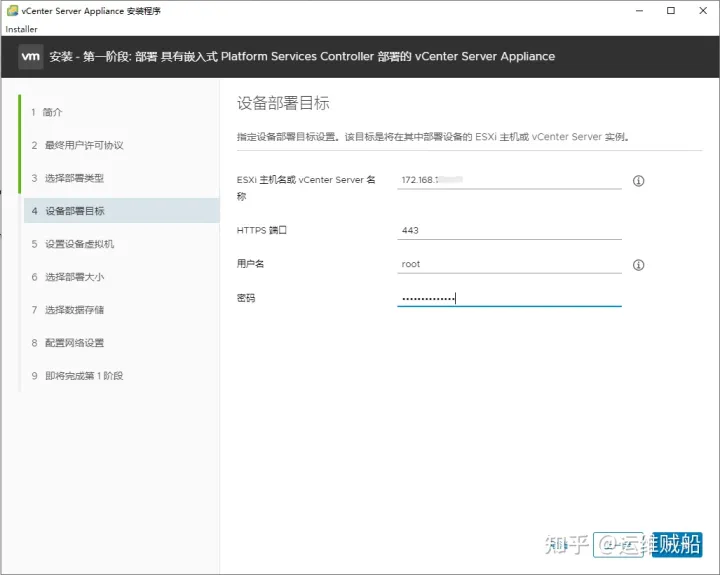Open step 6 选择部署大小
Viewport: 720px width, 575px height.
coord(73,277)
